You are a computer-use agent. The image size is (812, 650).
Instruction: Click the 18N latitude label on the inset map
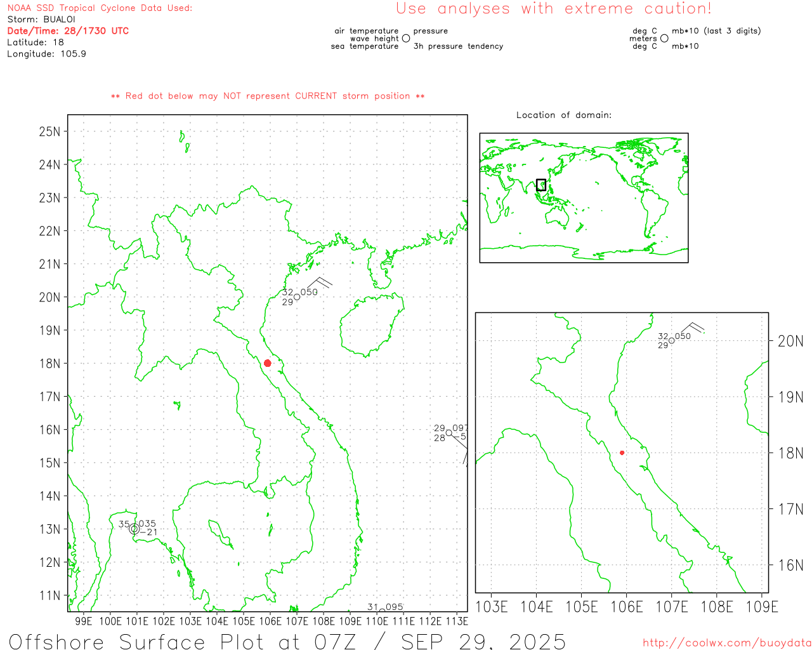coord(790,453)
